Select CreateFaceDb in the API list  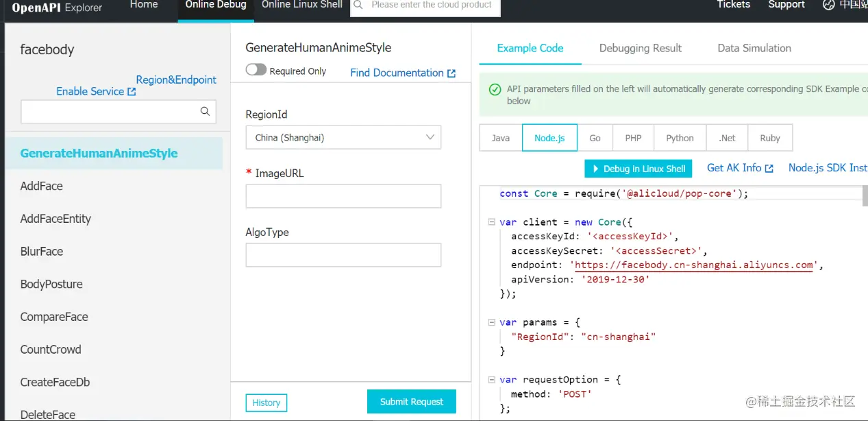coord(55,382)
